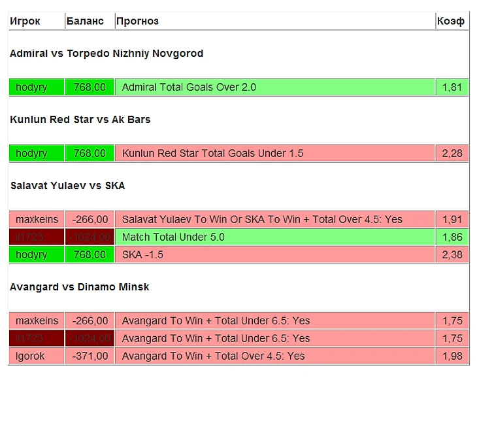Image resolution: width=477 pixels, height=448 pixels.
Task: Click Salavat Yulaev To Win Or SKA prediction
Action: pos(274,219)
